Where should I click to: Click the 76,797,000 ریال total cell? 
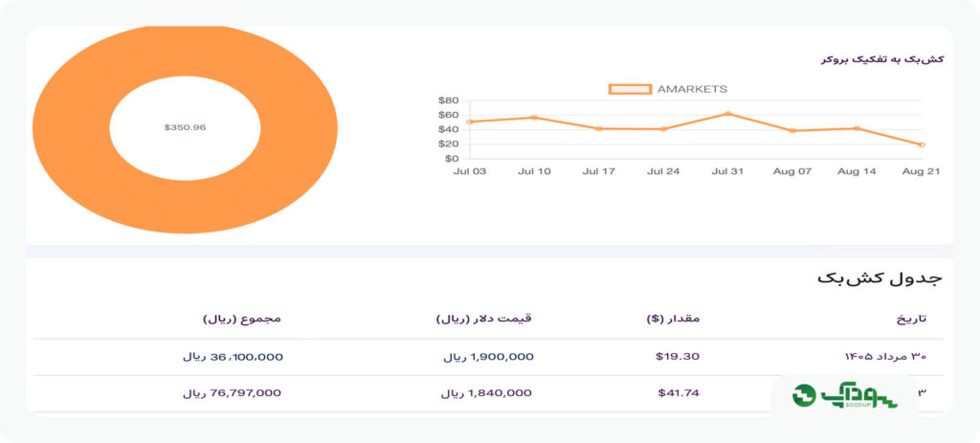[x=233, y=393]
